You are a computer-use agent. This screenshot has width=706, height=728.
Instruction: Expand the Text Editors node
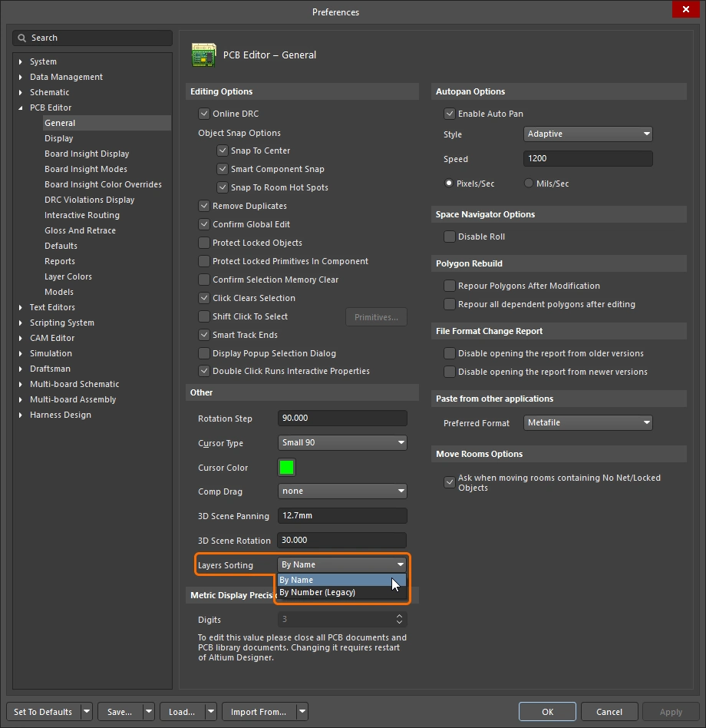[x=21, y=307]
